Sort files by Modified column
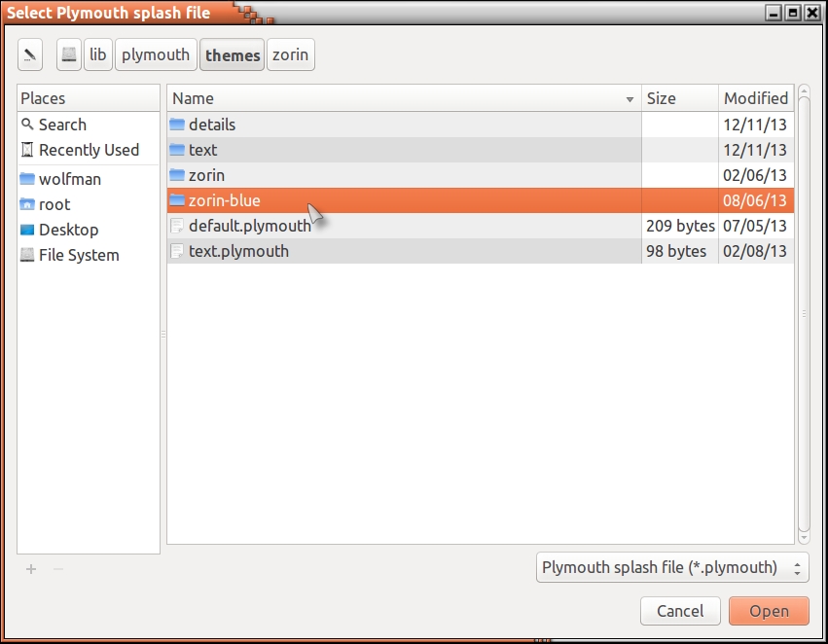The height and width of the screenshot is (644, 828). click(755, 98)
